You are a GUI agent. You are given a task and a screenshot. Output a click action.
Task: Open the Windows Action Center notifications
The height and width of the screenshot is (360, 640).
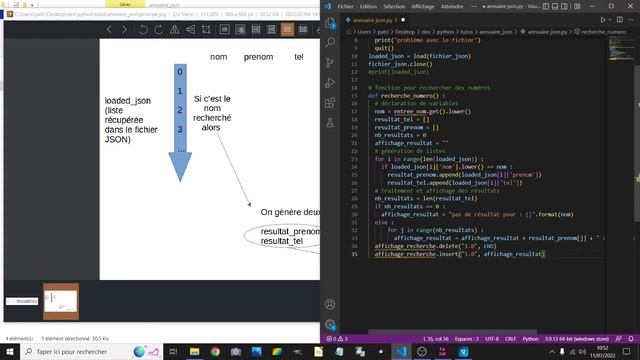click(x=627, y=351)
